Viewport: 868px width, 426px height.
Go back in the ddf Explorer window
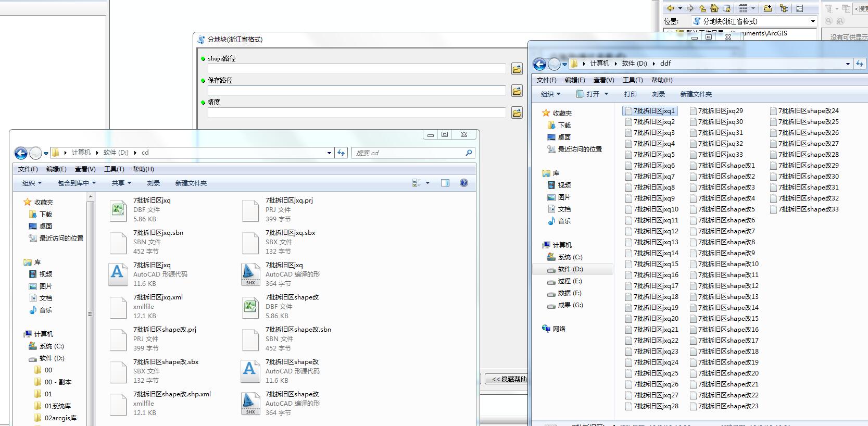coord(539,64)
